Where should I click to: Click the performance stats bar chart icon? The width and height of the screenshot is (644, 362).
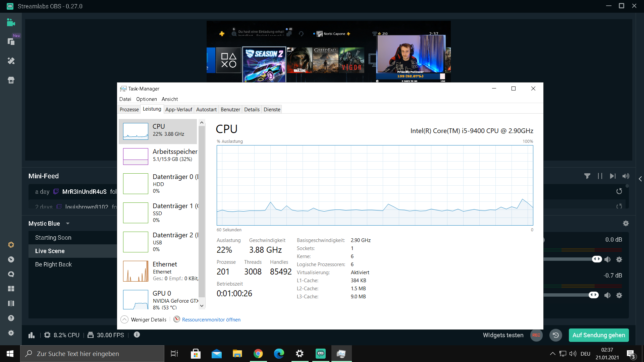[32, 335]
